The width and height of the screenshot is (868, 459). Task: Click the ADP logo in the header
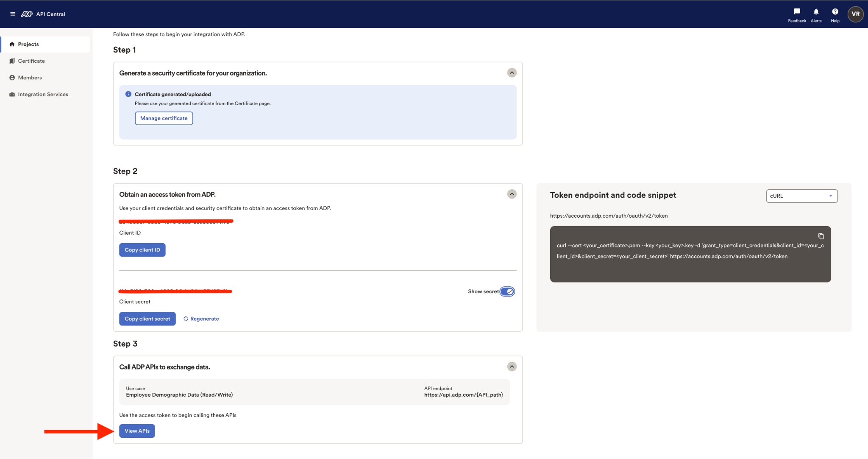point(27,14)
